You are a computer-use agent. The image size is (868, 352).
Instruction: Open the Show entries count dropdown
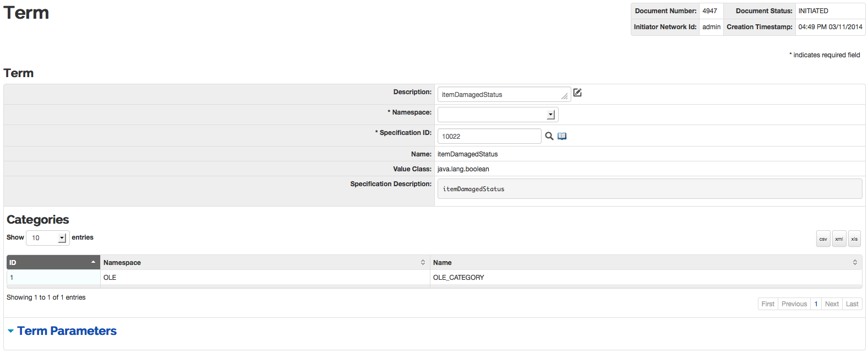(x=48, y=238)
